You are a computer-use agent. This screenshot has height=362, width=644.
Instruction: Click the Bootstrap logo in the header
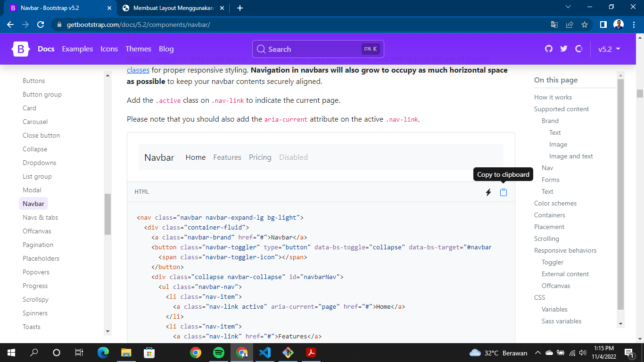21,49
